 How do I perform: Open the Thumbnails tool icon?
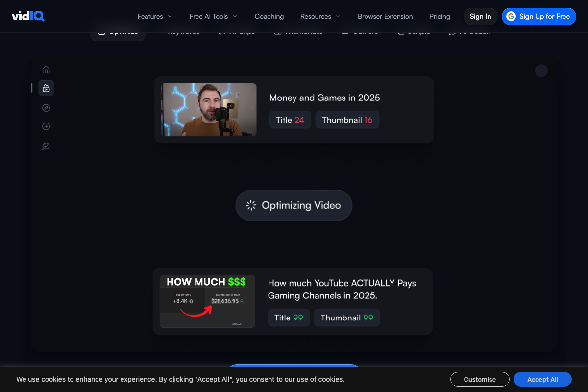[298, 31]
